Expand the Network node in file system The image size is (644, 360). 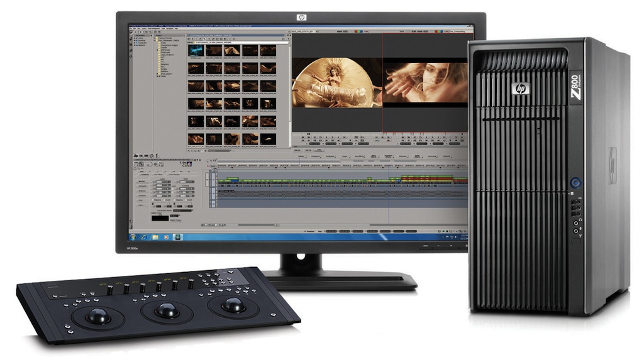(x=135, y=45)
